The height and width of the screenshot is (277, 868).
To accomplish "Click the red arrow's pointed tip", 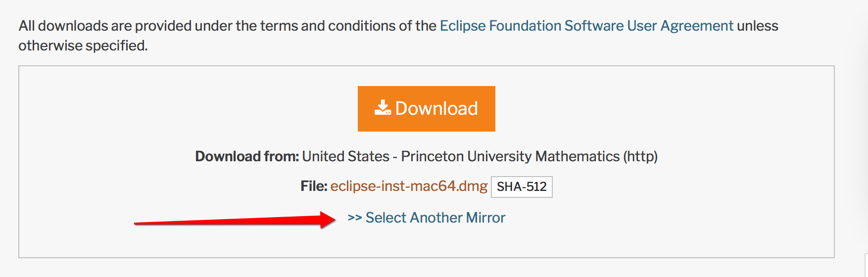I will (334, 219).
